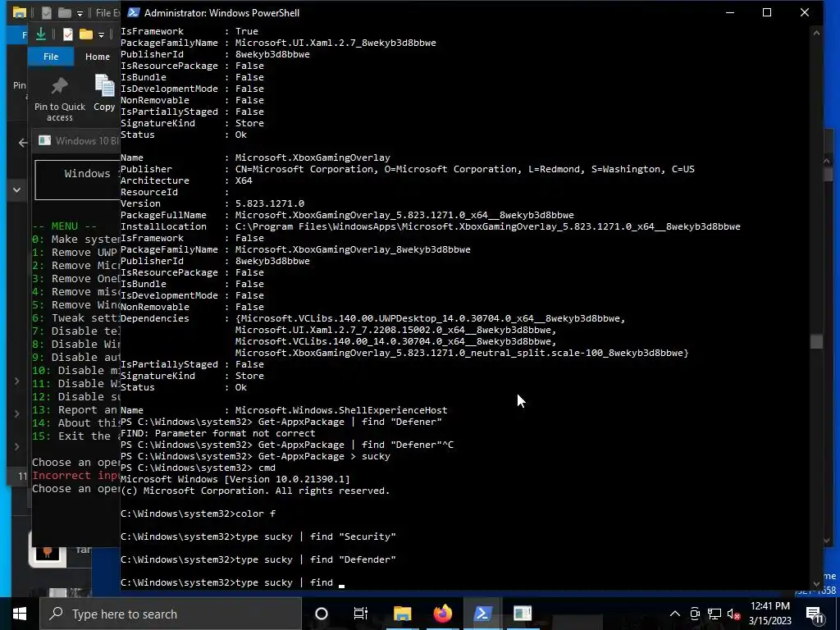Viewport: 840px width, 630px height.
Task: Click the Meet Now tray icon
Action: pyautogui.click(x=695, y=614)
